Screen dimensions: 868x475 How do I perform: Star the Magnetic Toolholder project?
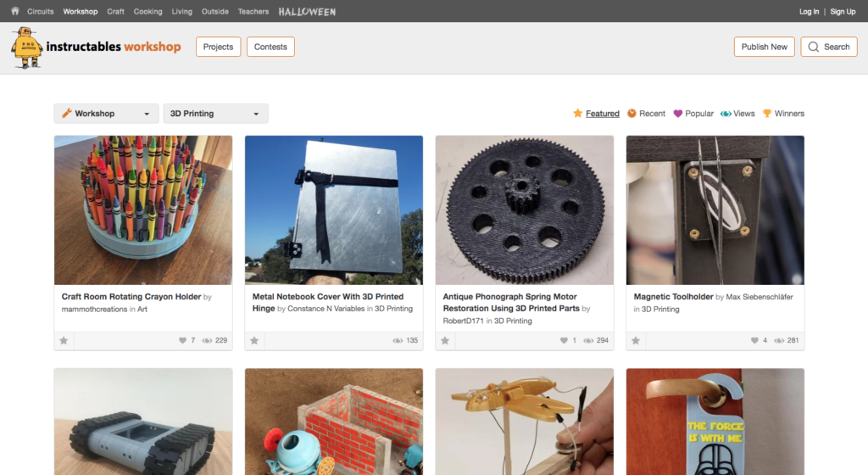pyautogui.click(x=636, y=341)
